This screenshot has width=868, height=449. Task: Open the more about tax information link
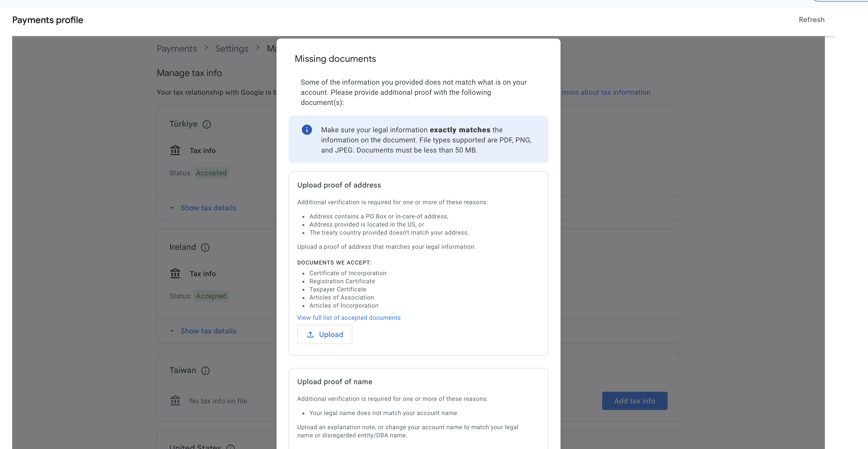[x=606, y=92]
